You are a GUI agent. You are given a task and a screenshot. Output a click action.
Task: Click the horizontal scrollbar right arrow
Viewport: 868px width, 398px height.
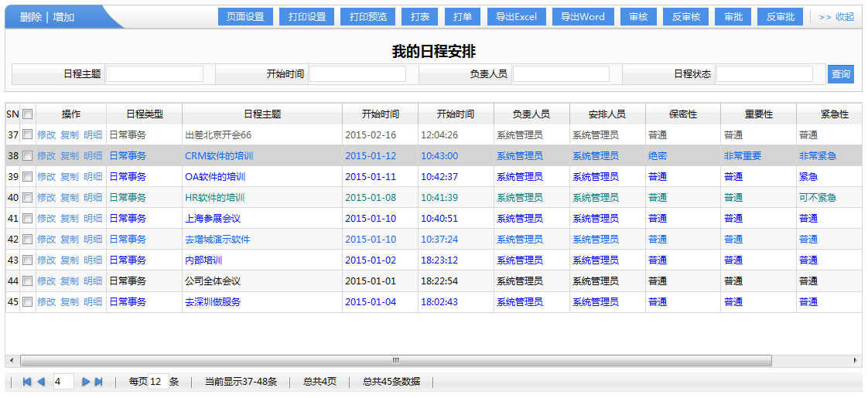point(856,360)
